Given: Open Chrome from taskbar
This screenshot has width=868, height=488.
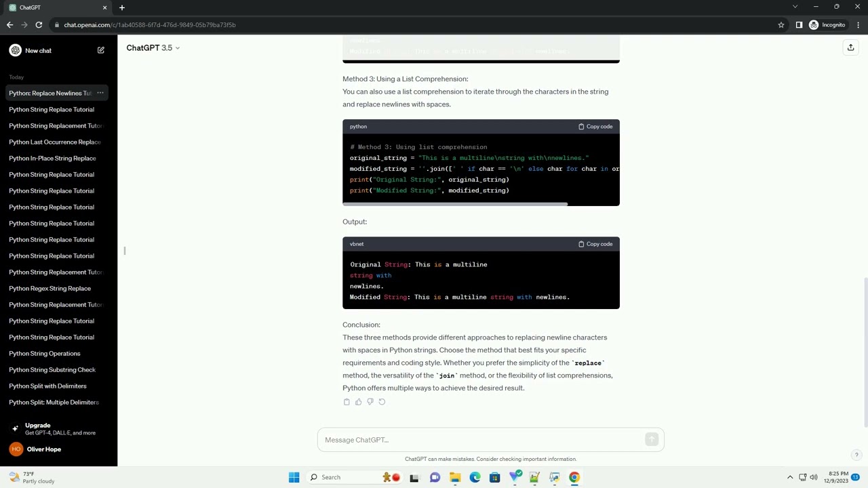Looking at the screenshot, I should pyautogui.click(x=574, y=477).
